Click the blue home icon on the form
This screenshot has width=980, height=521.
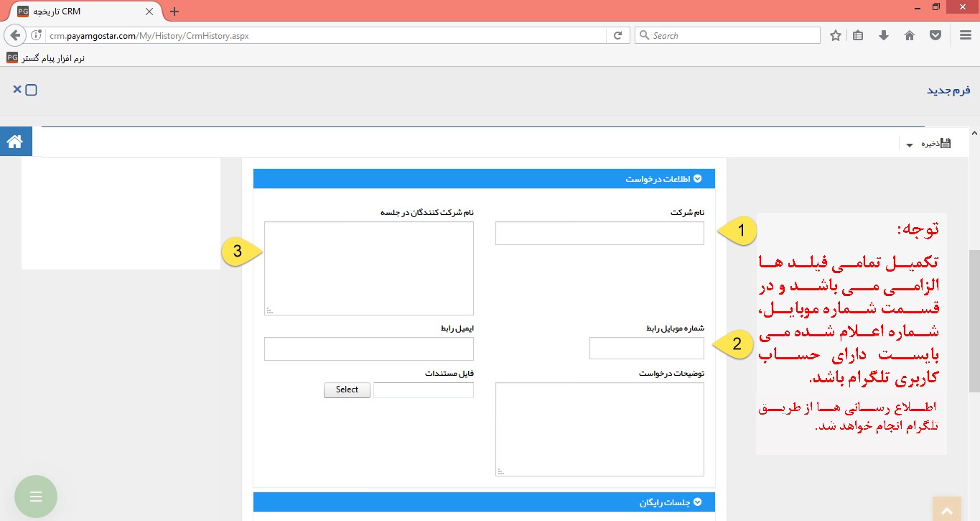coord(16,141)
